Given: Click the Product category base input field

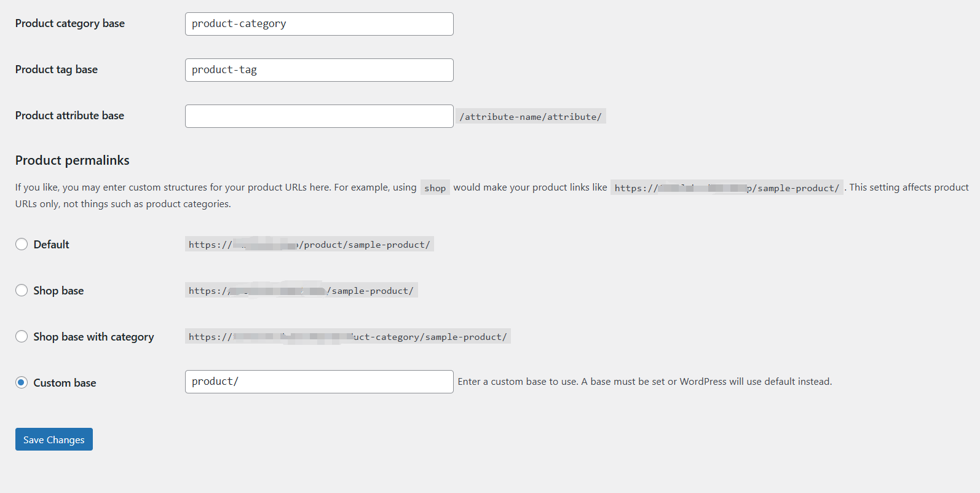Looking at the screenshot, I should tap(318, 23).
